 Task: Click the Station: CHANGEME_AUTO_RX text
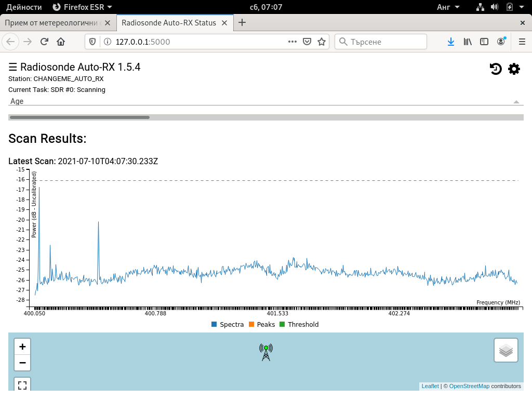(x=56, y=79)
